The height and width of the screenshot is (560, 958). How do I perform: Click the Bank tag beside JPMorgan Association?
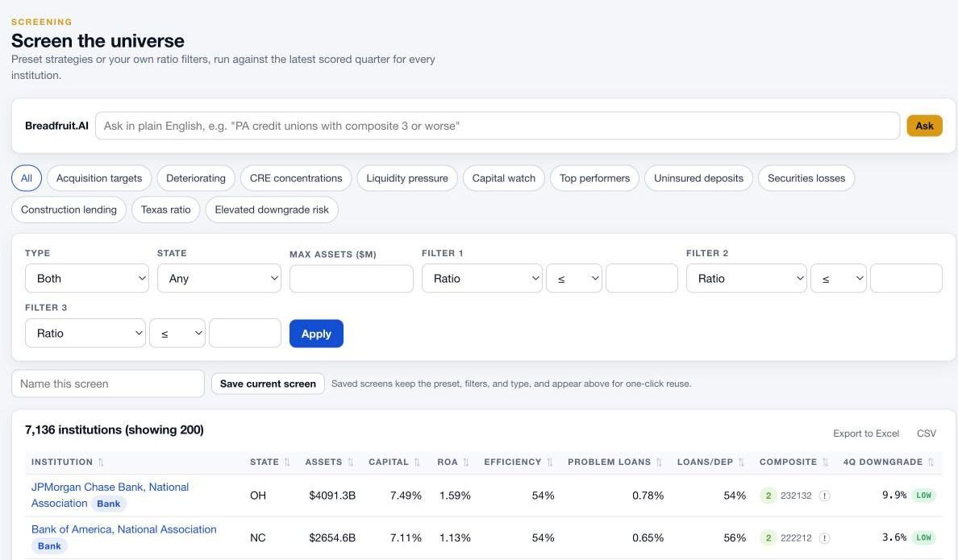(x=109, y=504)
